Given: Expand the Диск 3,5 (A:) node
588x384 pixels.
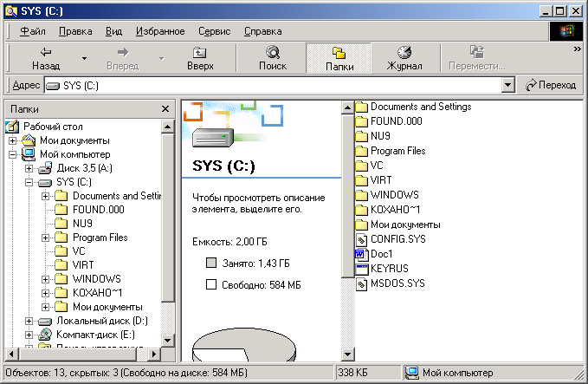Looking at the screenshot, I should [29, 168].
